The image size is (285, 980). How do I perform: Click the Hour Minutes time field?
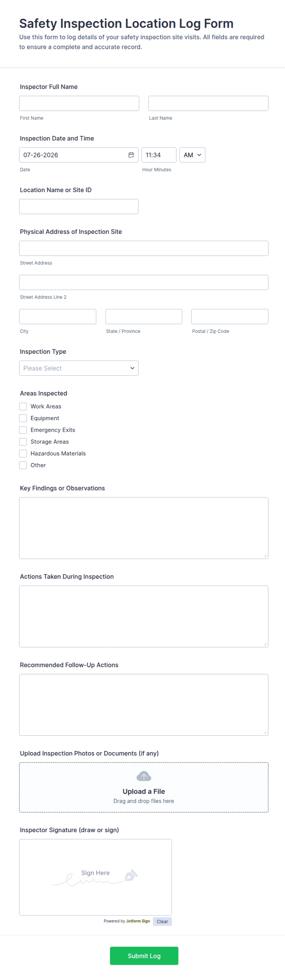coord(159,155)
